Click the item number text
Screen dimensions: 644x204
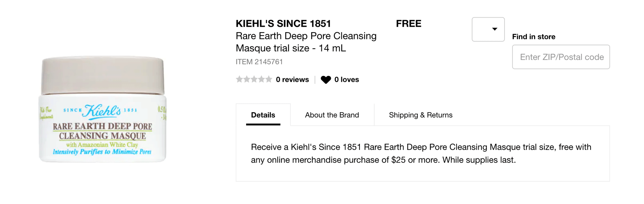[259, 62]
